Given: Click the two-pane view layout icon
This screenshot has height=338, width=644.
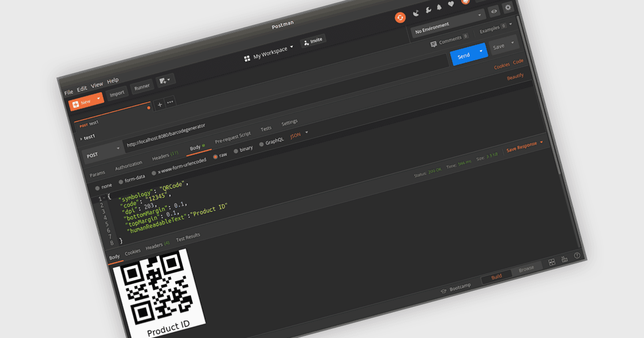Looking at the screenshot, I should tap(552, 262).
